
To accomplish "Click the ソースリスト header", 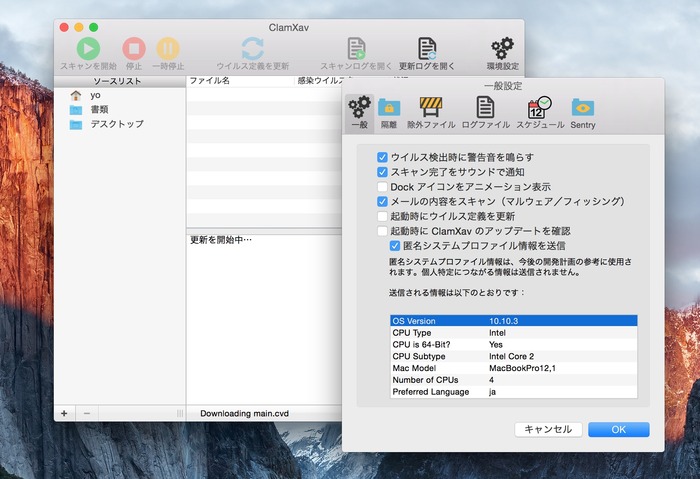I will pos(120,81).
